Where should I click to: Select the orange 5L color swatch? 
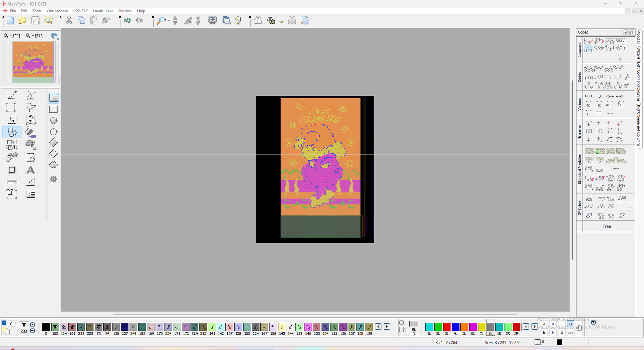(464, 327)
